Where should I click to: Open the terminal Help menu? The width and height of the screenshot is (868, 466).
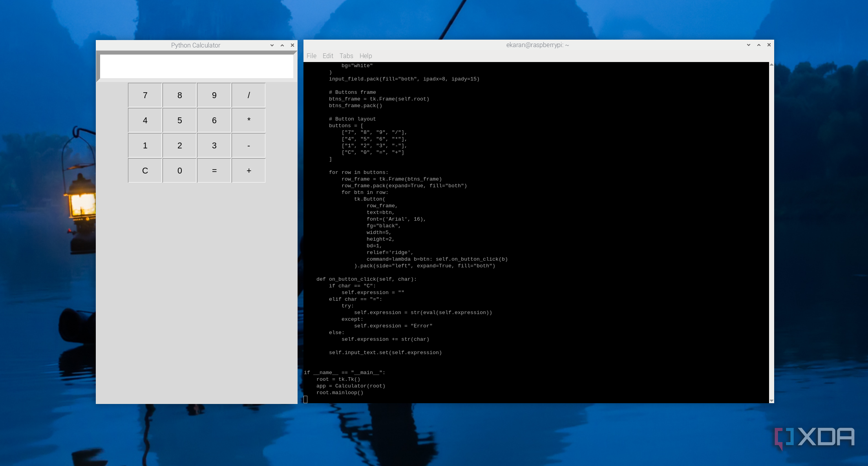365,56
